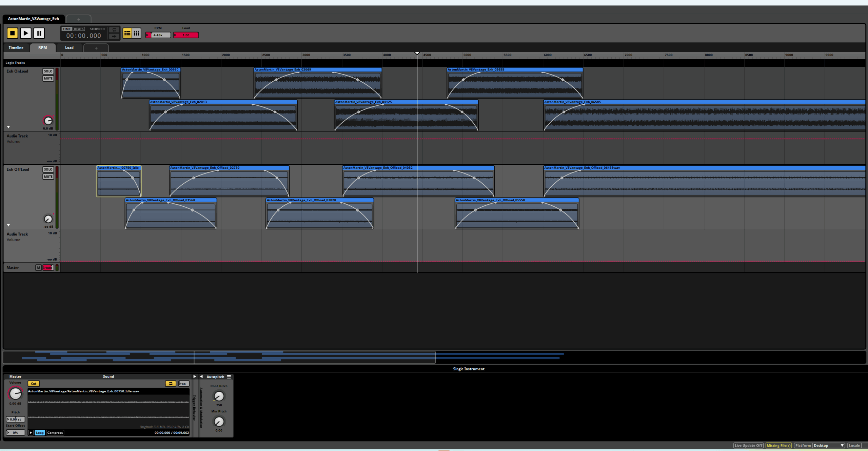Open the Load parameter tab

69,48
